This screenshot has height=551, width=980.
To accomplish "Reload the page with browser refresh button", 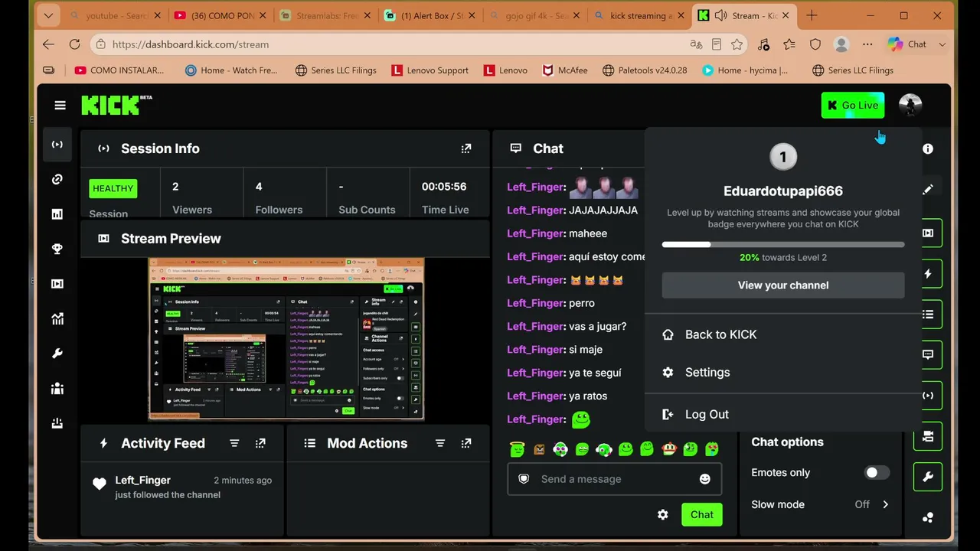I will (74, 44).
